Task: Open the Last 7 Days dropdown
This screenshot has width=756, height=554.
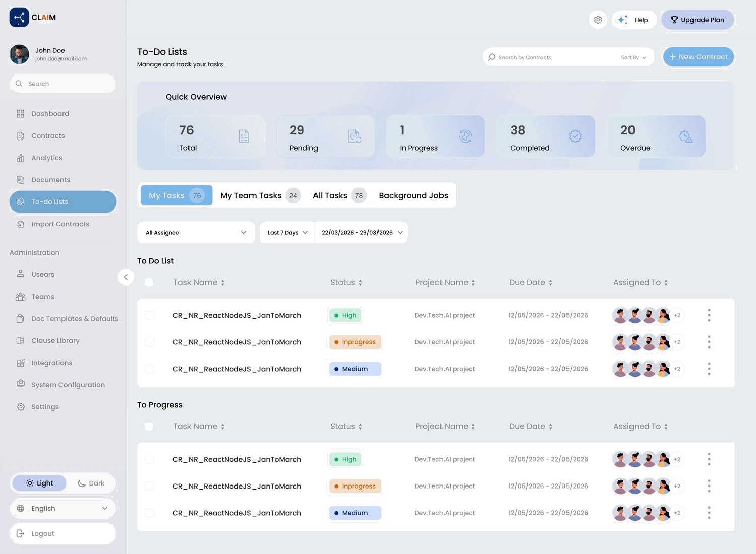Action: 287,233
